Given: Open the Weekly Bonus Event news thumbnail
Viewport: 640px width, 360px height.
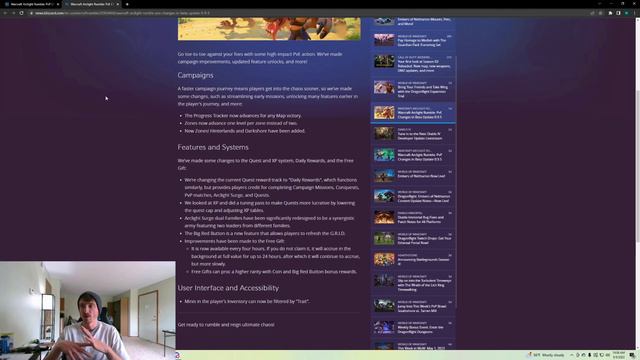Looking at the screenshot, I should click(384, 327).
